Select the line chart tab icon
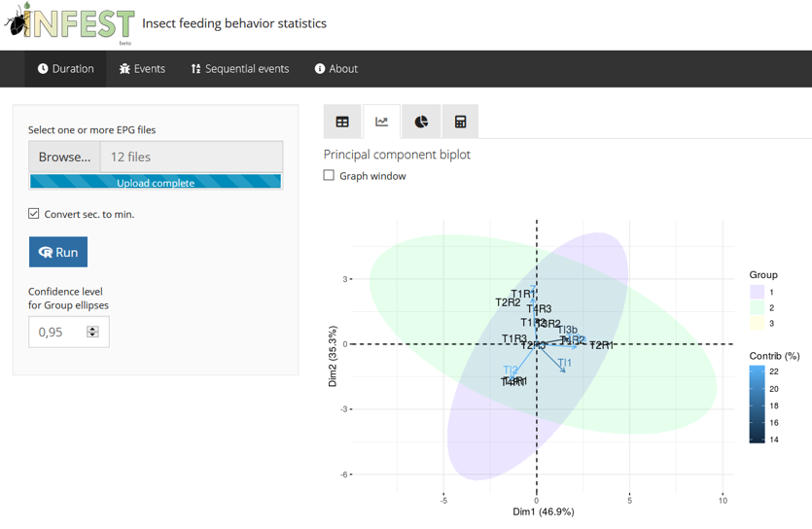Image resolution: width=812 pixels, height=529 pixels. 381,122
